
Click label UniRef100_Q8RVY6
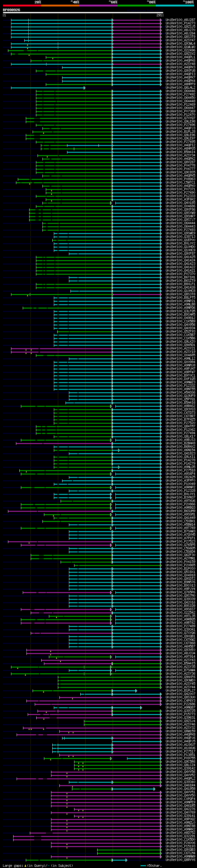pos(180,860)
